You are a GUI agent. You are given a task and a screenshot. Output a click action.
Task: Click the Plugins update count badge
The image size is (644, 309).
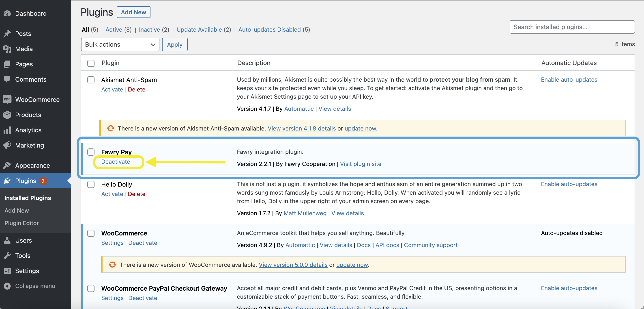43,181
